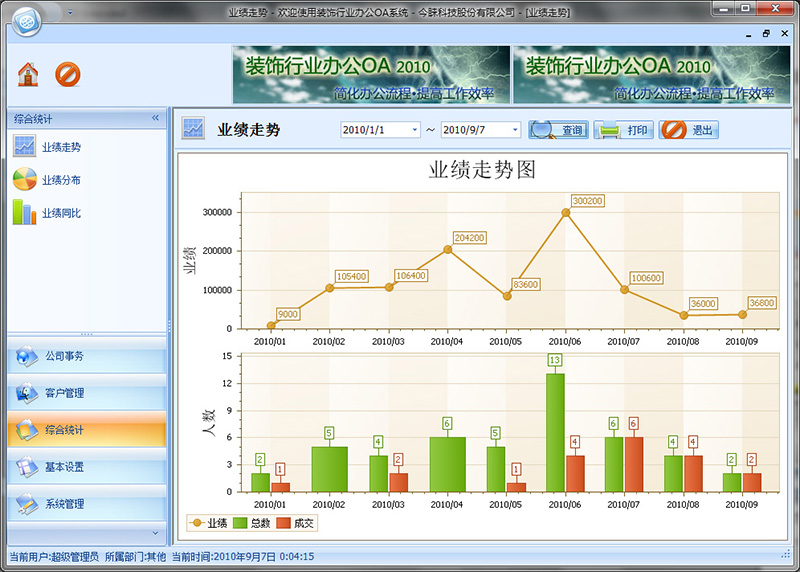Expand navigation options chevron at sidebar bottom
This screenshot has height=572, width=800.
[155, 533]
